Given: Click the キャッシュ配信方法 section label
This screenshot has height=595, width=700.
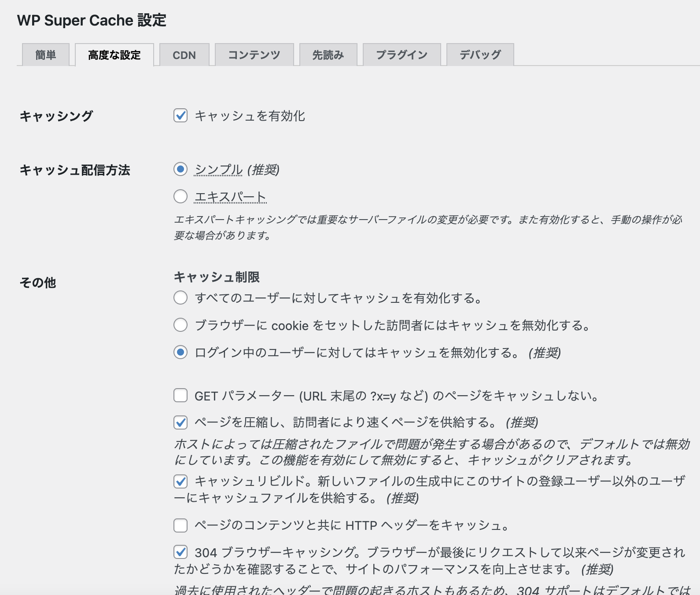Looking at the screenshot, I should 75,170.
